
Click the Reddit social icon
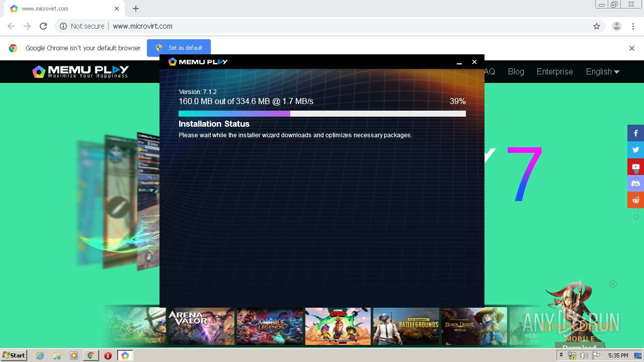(x=635, y=200)
